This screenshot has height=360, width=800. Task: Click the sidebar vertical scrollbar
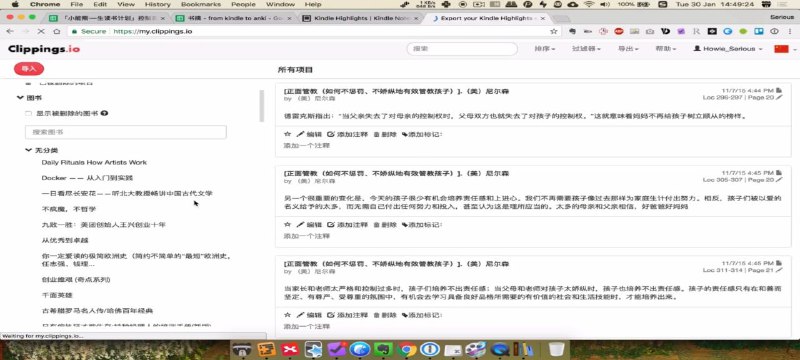(x=262, y=106)
